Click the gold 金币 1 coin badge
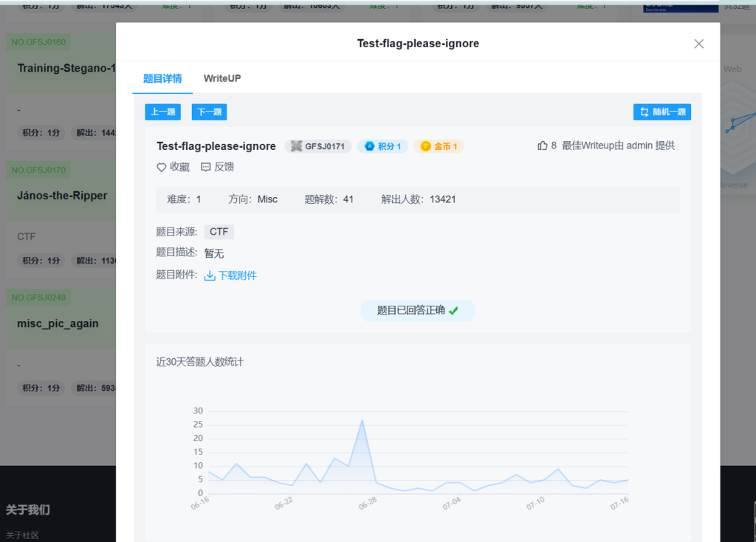 [439, 146]
